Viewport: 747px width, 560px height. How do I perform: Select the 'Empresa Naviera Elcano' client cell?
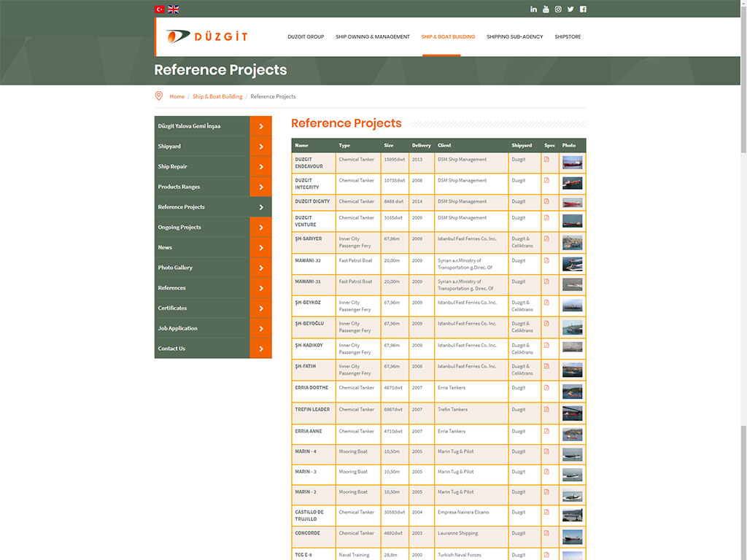pyautogui.click(x=471, y=516)
